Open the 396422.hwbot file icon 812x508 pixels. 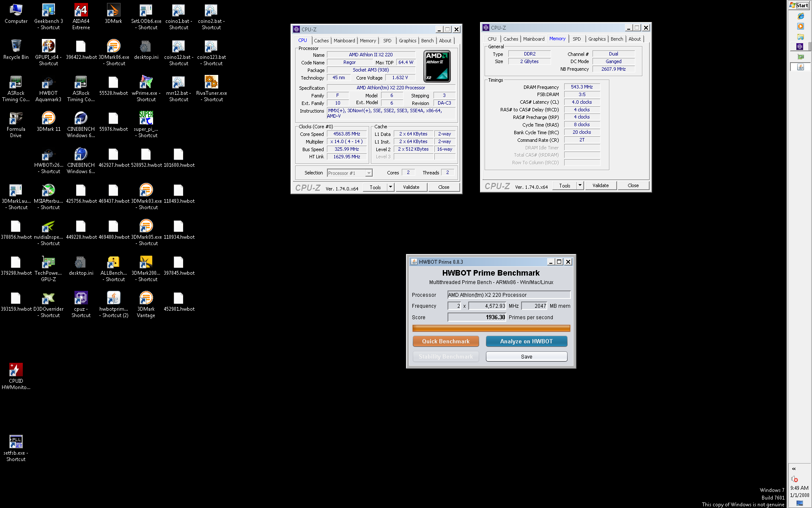[81, 50]
